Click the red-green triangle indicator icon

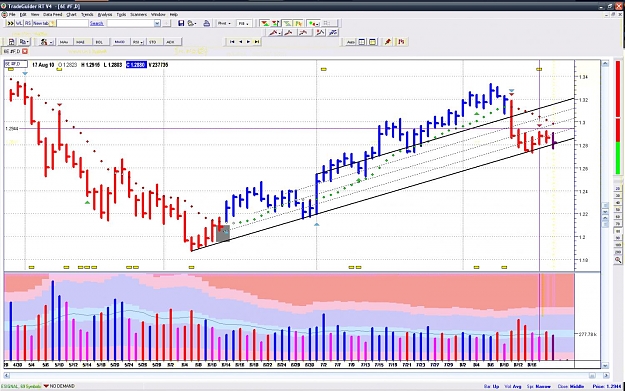click(265, 24)
